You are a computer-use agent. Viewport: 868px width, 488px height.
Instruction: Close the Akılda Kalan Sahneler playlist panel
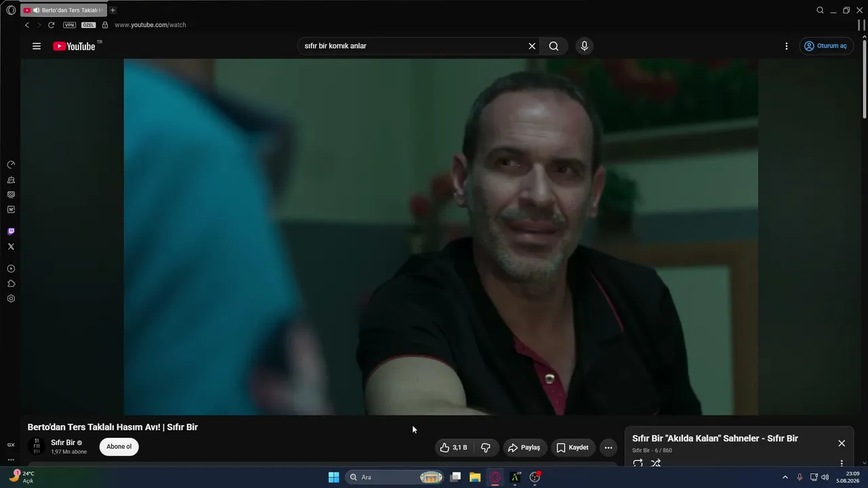point(842,443)
